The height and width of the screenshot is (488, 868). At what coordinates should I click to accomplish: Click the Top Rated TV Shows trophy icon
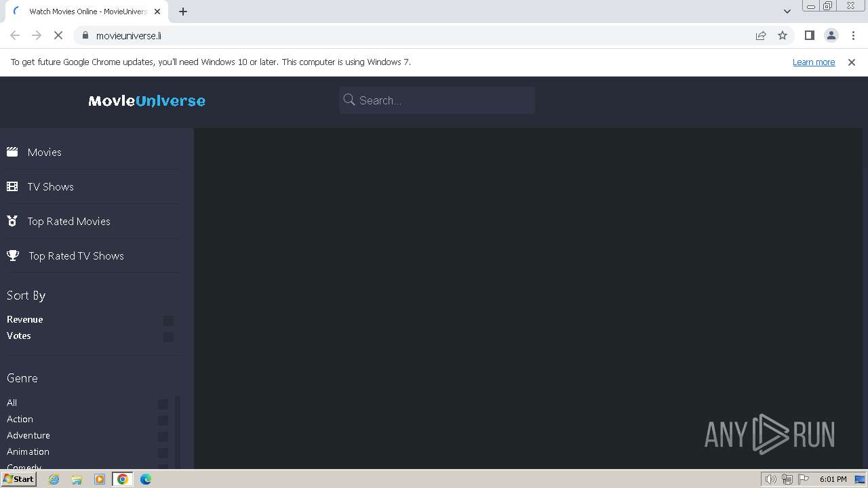[x=13, y=256]
